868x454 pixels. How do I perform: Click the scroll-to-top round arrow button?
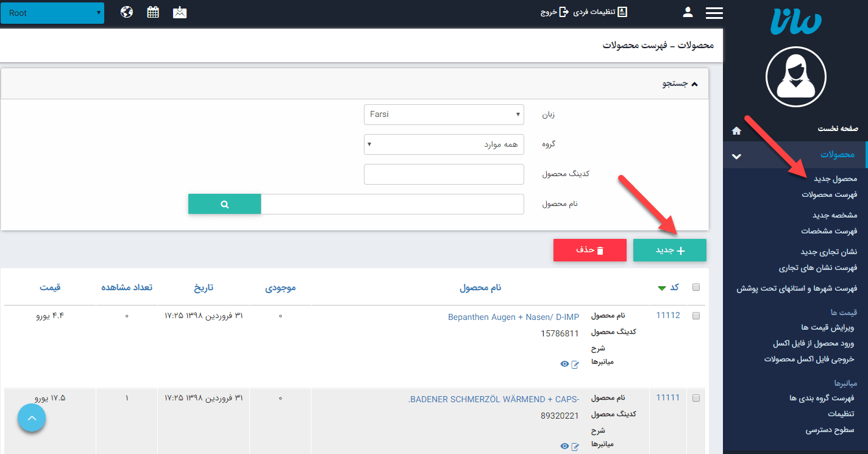[x=32, y=419]
